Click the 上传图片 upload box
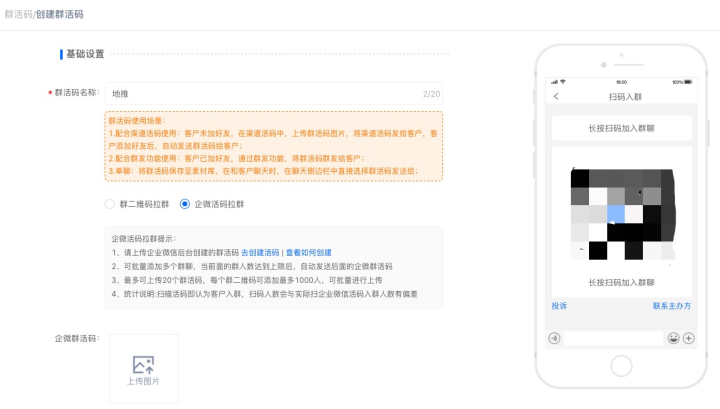This screenshot has height=409, width=720. pyautogui.click(x=144, y=369)
